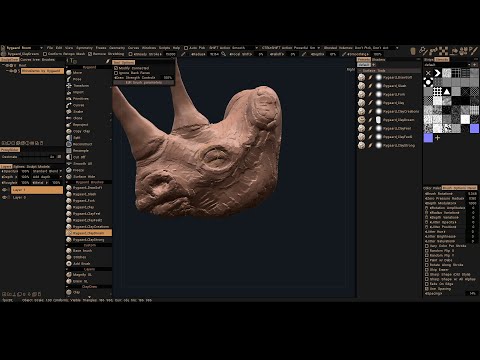Toggle visibility of Layer 1
This screenshot has height=360, width=480.
pyautogui.click(x=5, y=190)
